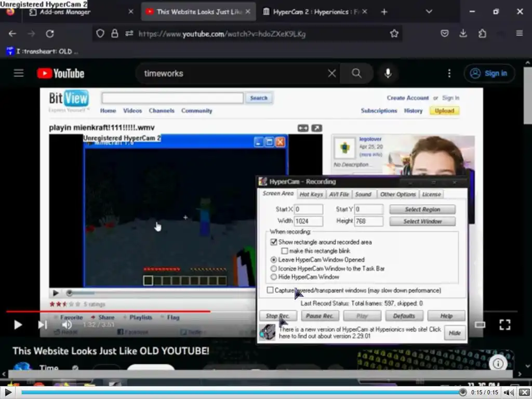Image resolution: width=532 pixels, height=399 pixels.
Task: Bookmark this page with the star
Action: 394,33
